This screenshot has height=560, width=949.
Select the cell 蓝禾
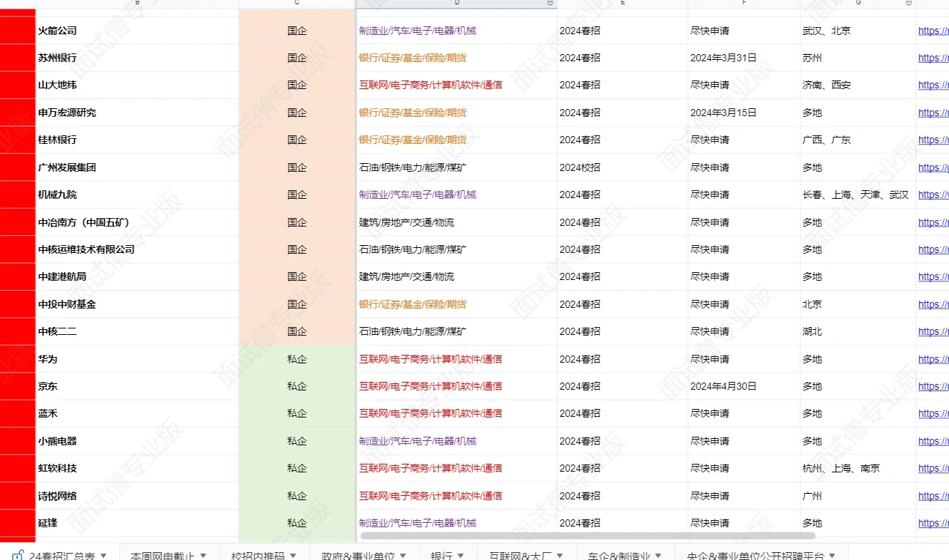coord(137,413)
